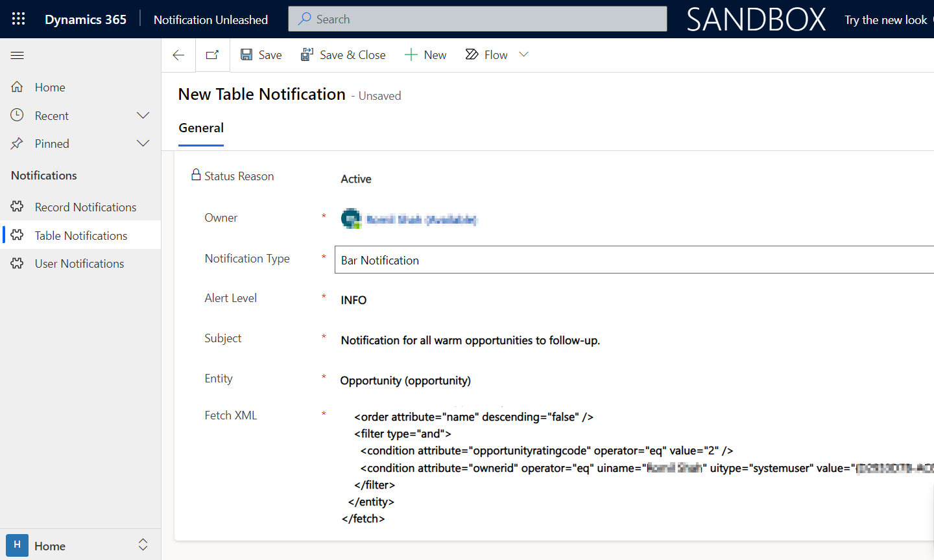Viewport: 934px width, 560px height.
Task: Click the New Table Notification heading
Action: pos(262,94)
